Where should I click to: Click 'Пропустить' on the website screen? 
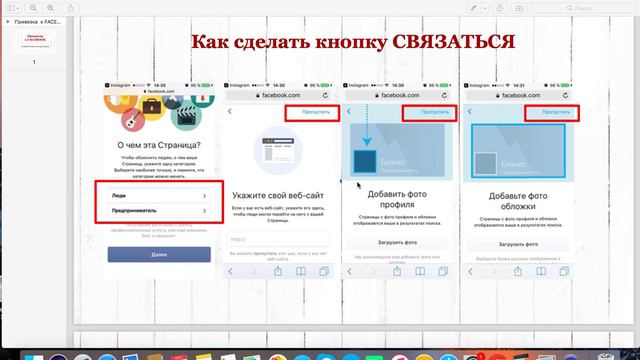(x=316, y=112)
